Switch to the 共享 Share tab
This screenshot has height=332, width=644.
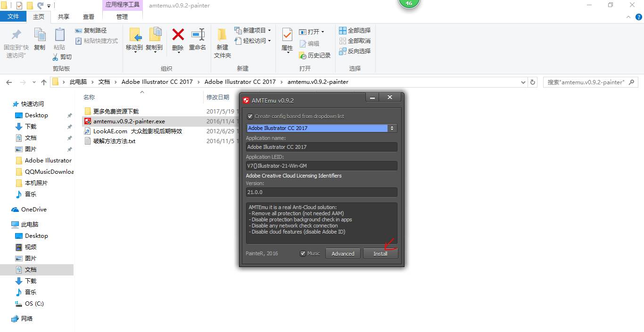[x=64, y=16]
